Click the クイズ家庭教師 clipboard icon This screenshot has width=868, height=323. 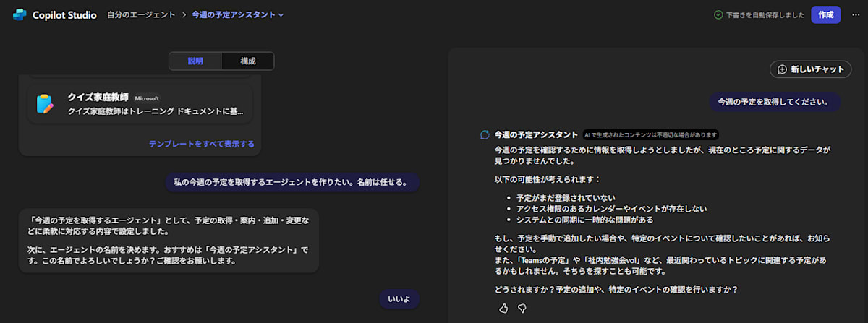(45, 104)
